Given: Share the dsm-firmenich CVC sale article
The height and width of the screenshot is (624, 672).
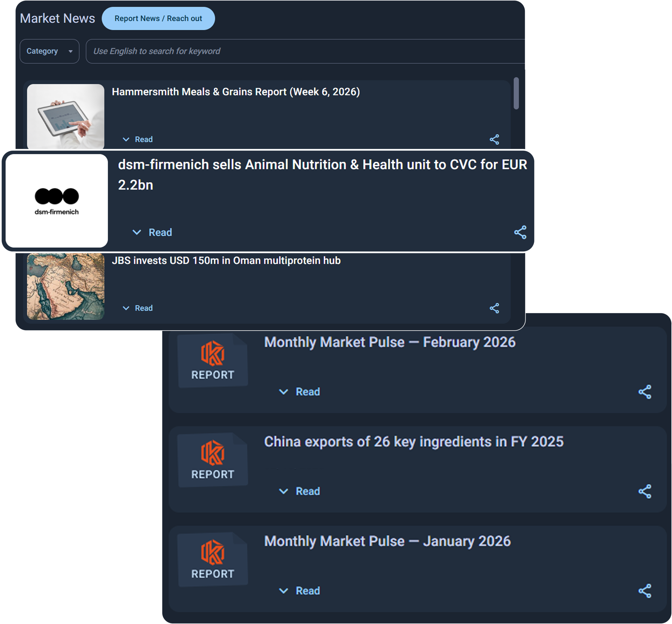Looking at the screenshot, I should pos(520,232).
